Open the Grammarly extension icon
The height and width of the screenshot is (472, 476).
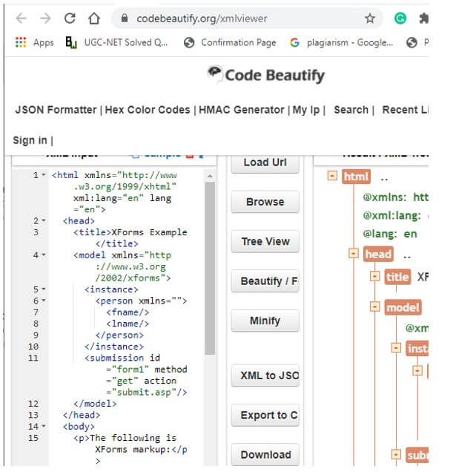[x=400, y=19]
